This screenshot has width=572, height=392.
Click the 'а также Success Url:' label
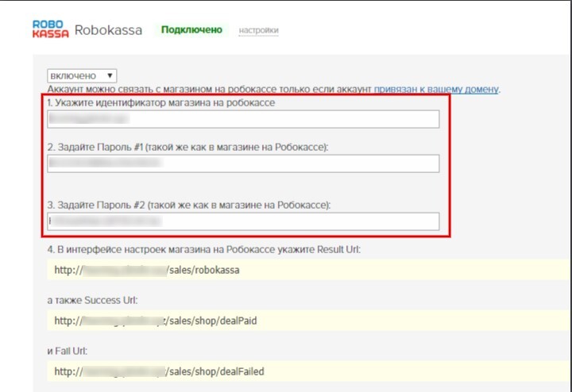tap(92, 300)
